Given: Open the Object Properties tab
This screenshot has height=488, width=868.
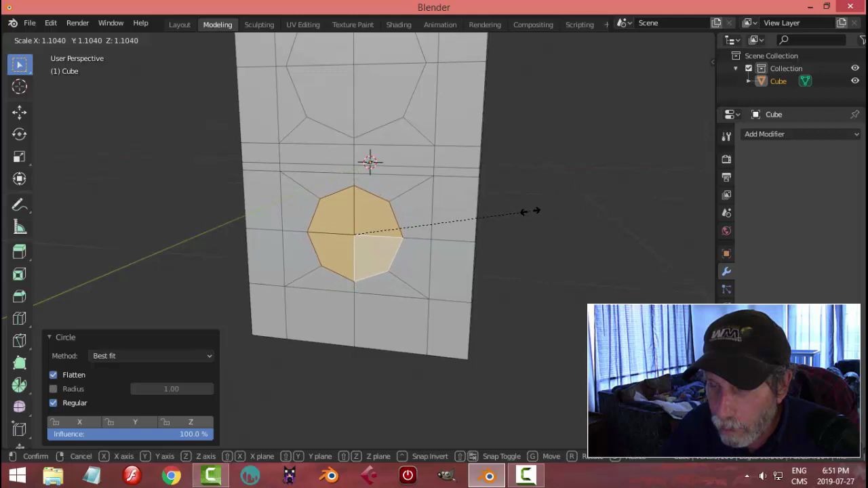Looking at the screenshot, I should (x=726, y=251).
